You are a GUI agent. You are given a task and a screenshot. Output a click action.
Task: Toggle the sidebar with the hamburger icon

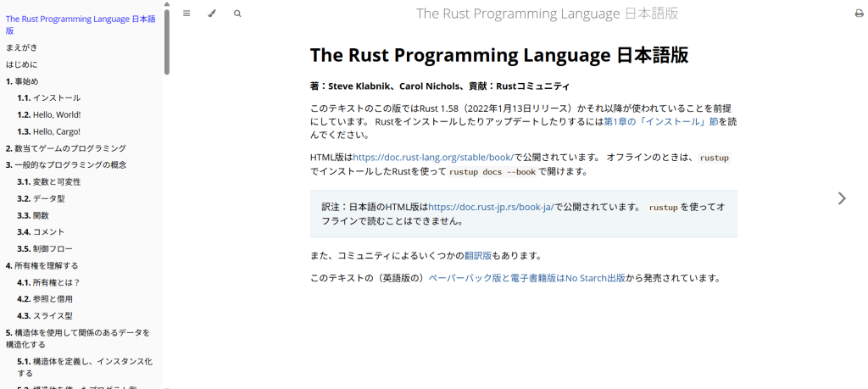186,14
